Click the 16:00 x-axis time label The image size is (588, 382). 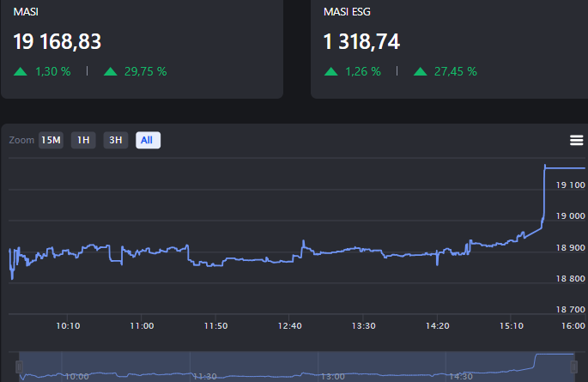pos(573,325)
